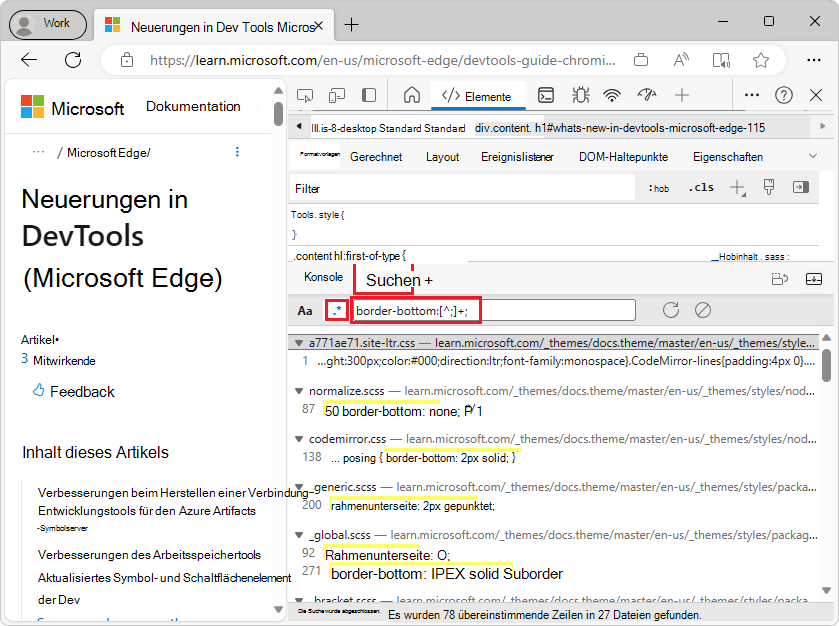Toggle device emulation mode
Screen dimensions: 839x626
pos(337,94)
